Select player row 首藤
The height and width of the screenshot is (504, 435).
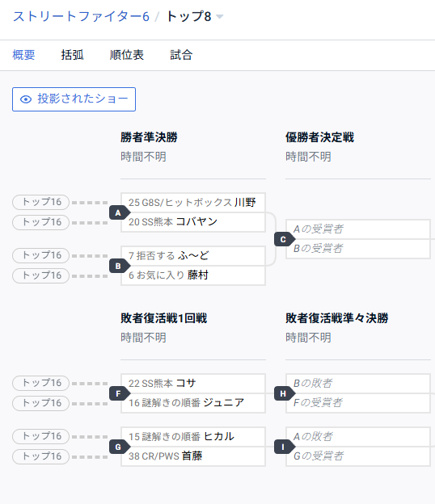(x=193, y=456)
